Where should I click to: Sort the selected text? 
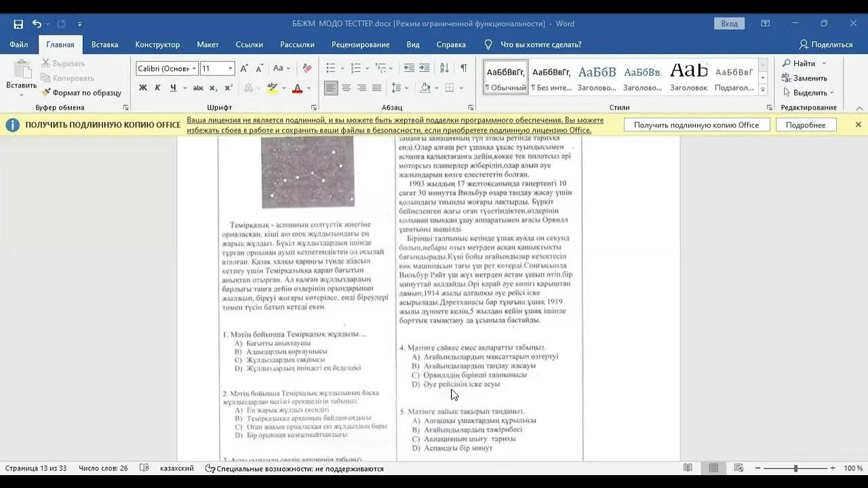[x=444, y=68]
